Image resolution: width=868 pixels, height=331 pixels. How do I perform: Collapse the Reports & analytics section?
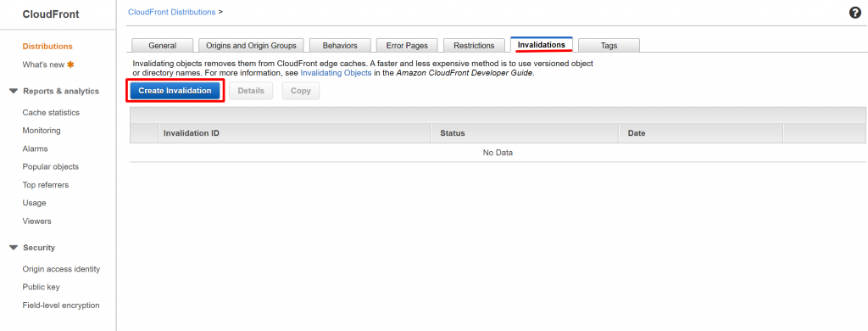(14, 91)
